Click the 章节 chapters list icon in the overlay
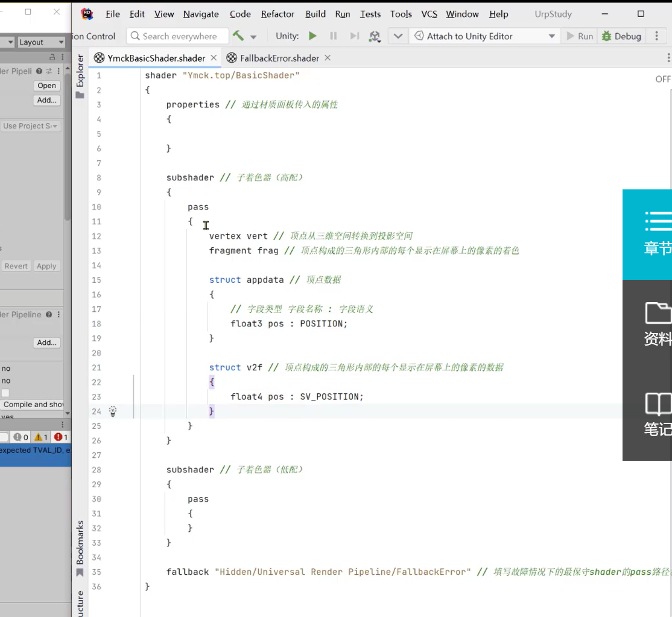The image size is (672, 617). (x=658, y=221)
